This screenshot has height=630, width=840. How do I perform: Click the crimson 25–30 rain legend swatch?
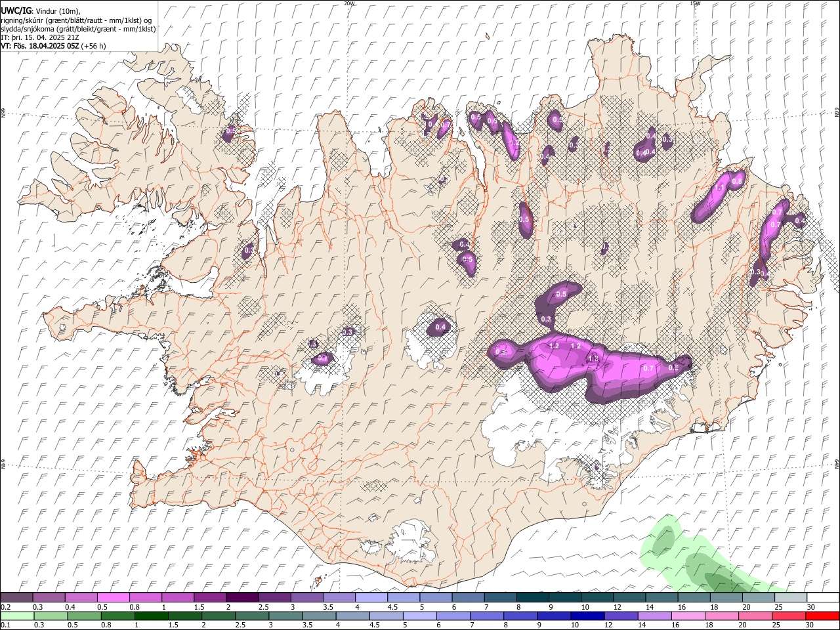(x=789, y=616)
